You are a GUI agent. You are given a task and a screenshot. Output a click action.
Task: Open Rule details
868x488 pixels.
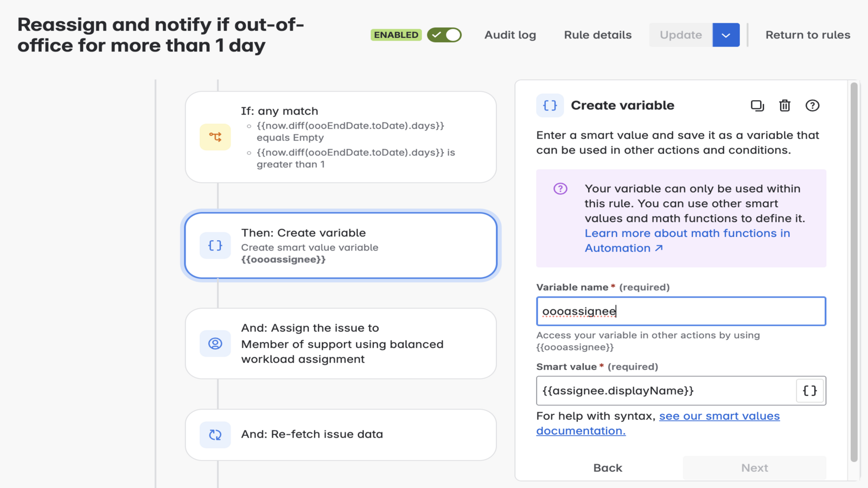pyautogui.click(x=597, y=35)
